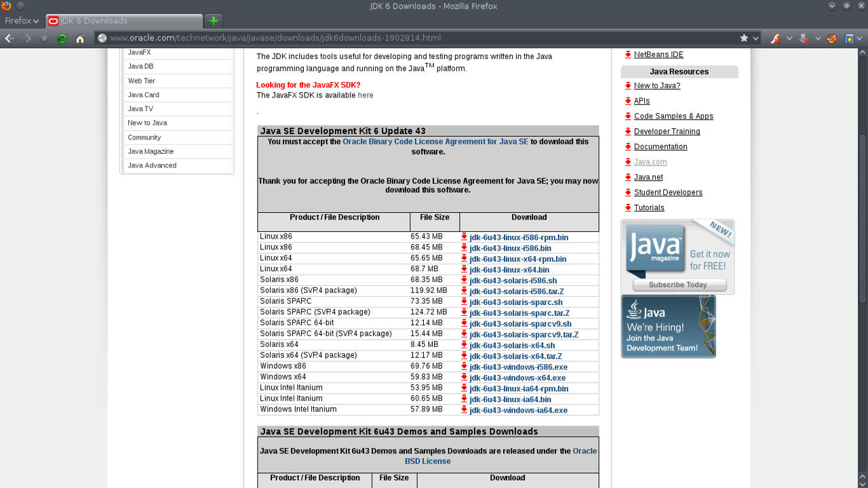Click the red arrow icon beside jdk-6u43-linux-ia64-rpm.bin
This screenshot has height=488, width=868.
[465, 388]
